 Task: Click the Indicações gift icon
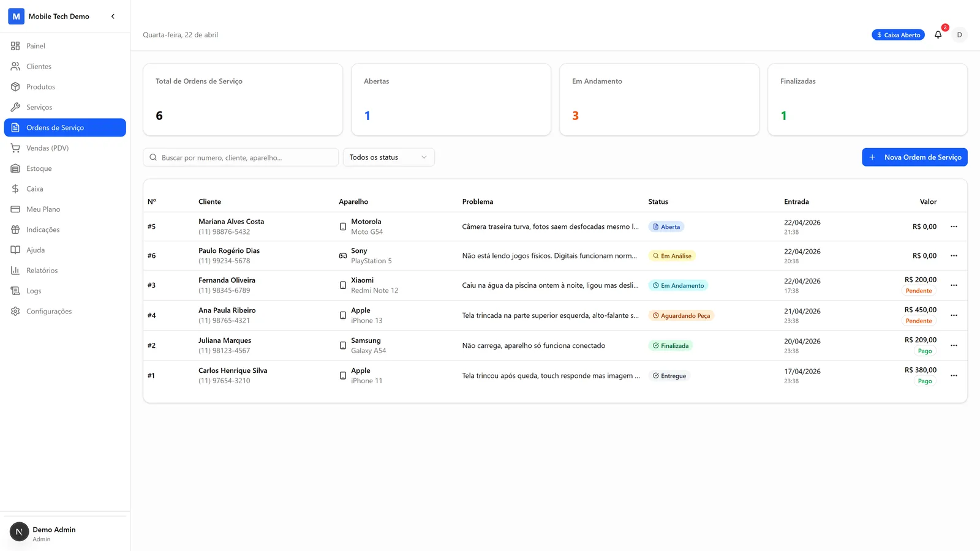point(15,230)
